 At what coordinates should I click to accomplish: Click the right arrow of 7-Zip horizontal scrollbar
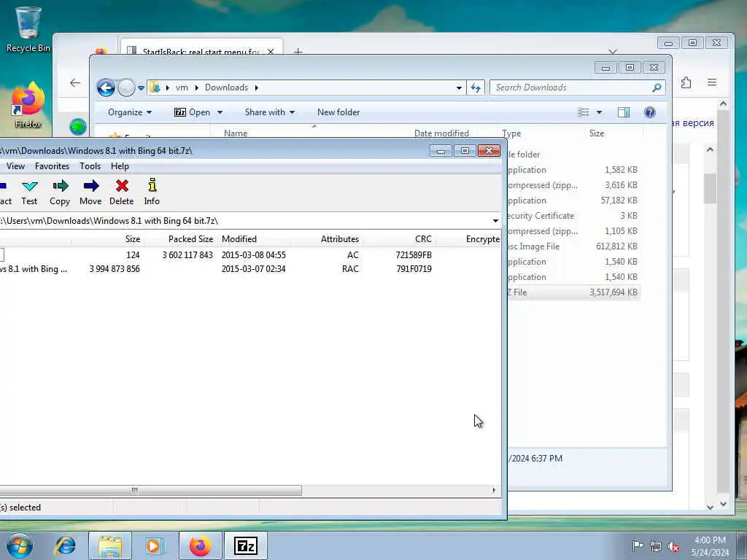point(494,490)
